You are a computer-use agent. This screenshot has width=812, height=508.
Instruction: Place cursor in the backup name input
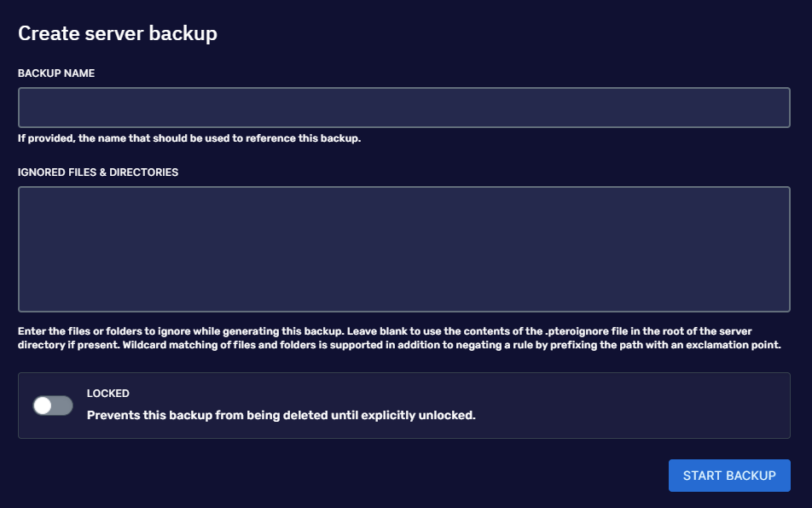403,108
